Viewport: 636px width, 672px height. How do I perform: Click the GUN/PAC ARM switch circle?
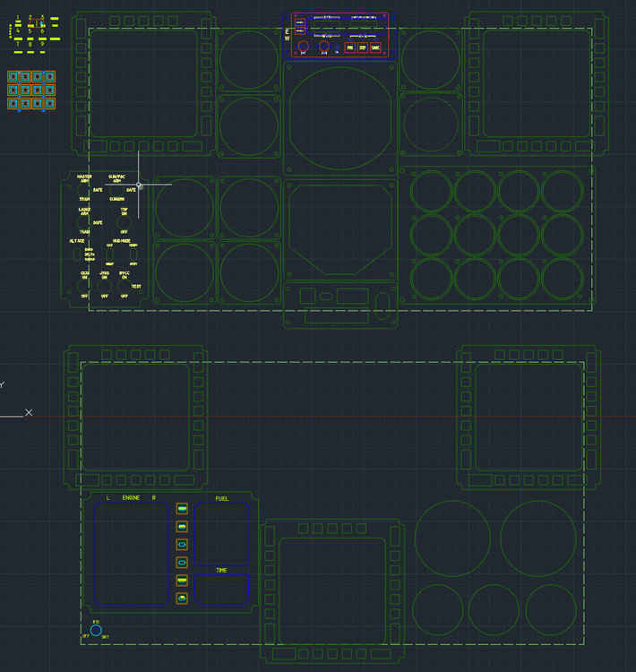tap(116, 189)
